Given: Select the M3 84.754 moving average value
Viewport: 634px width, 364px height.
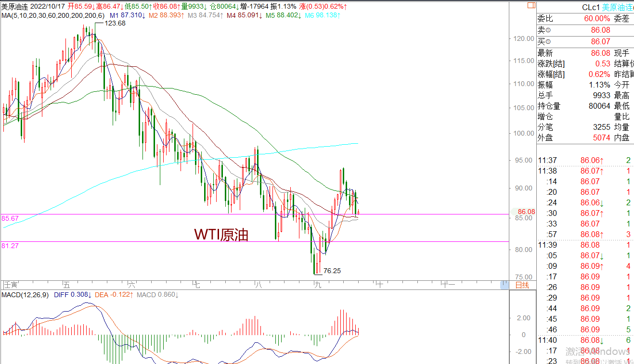Looking at the screenshot, I should coord(205,15).
